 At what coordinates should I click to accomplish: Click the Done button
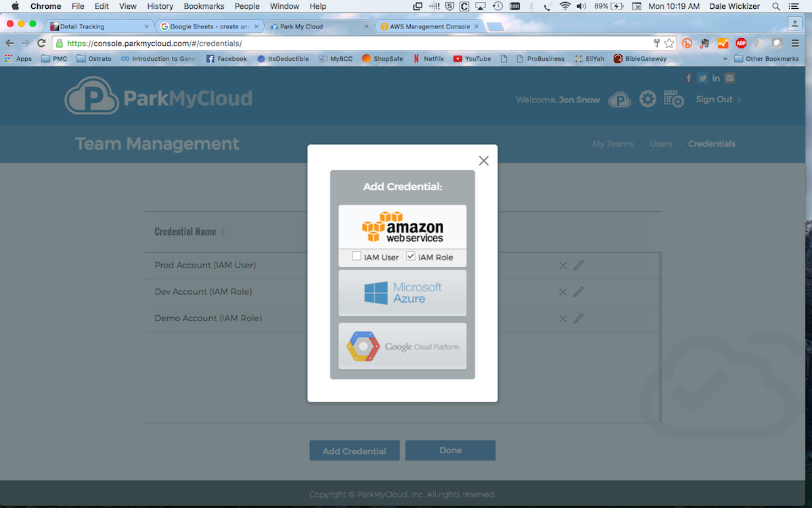[451, 450]
